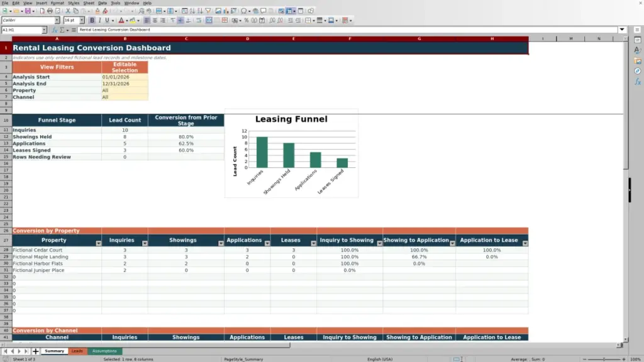This screenshot has width=644, height=362.
Task: Insert a chart using the chart icon
Action: point(226,11)
